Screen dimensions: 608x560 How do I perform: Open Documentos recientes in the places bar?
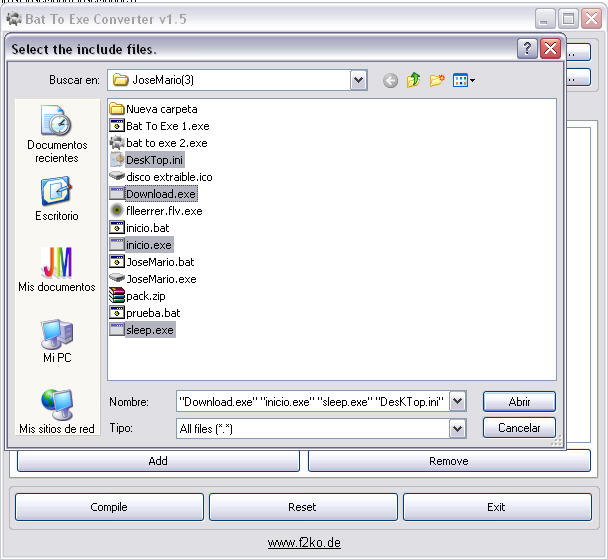click(x=57, y=134)
